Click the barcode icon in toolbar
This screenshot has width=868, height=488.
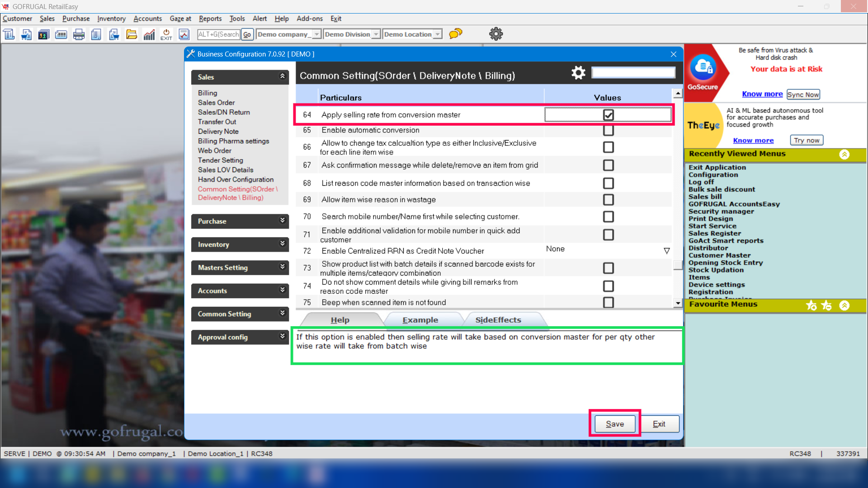[x=61, y=34]
